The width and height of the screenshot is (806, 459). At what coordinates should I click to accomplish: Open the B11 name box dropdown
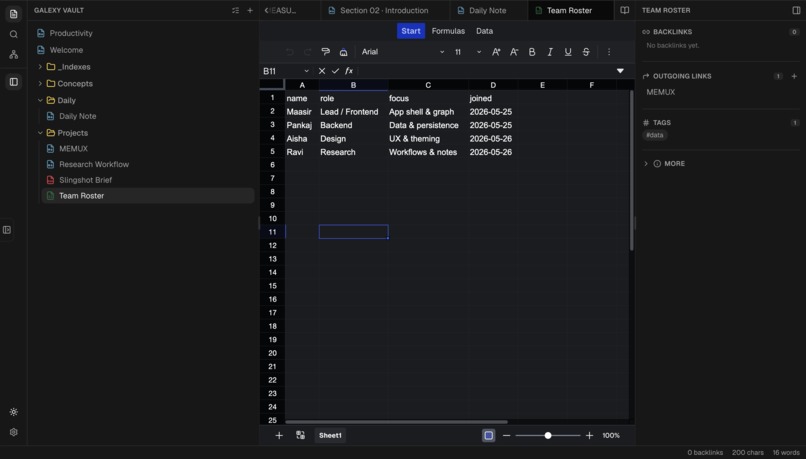(x=306, y=71)
